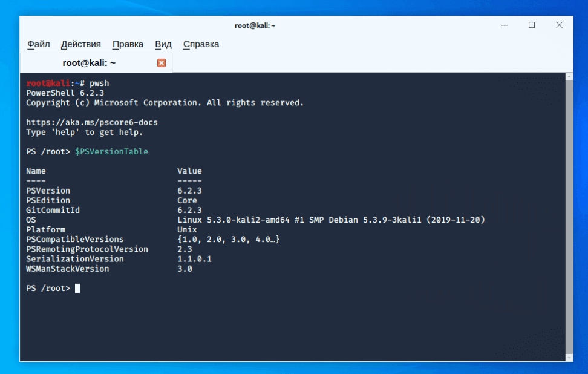The height and width of the screenshot is (374, 588).
Task: Open the Вид menu
Action: coord(162,44)
